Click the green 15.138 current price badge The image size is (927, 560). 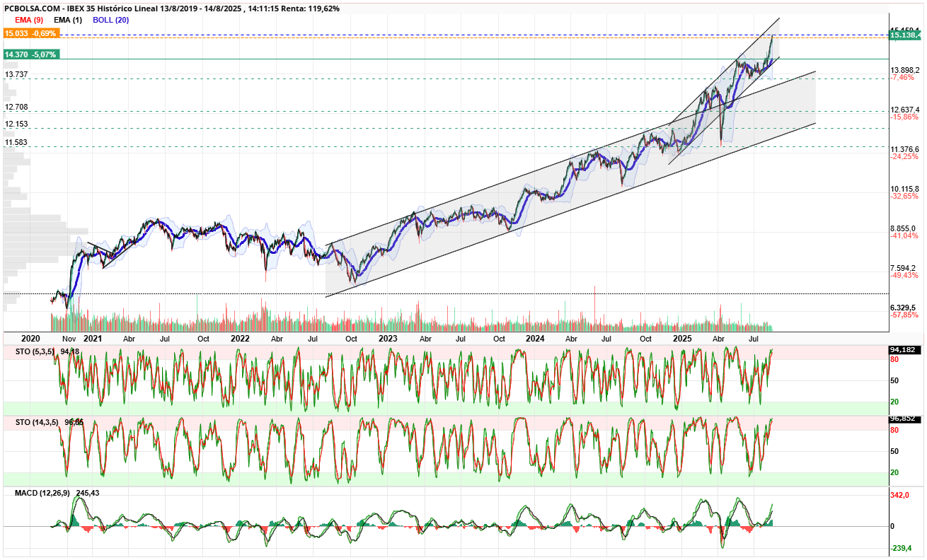click(906, 35)
